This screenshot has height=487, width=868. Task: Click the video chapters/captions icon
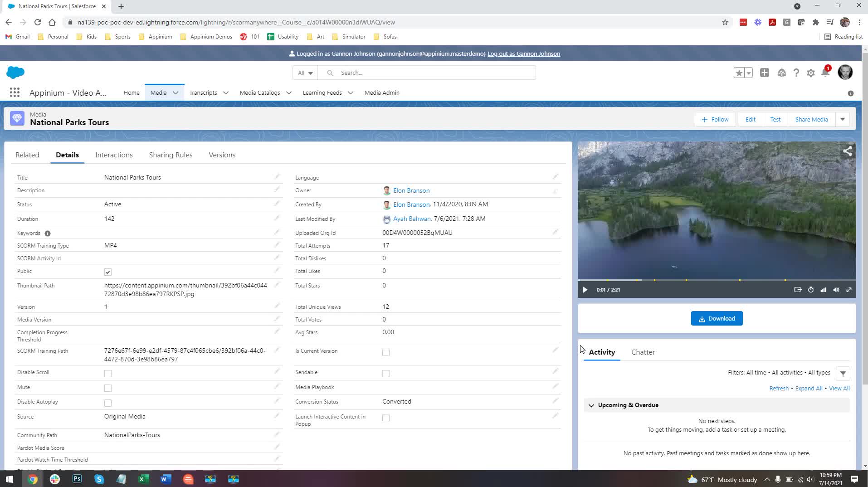tap(798, 290)
